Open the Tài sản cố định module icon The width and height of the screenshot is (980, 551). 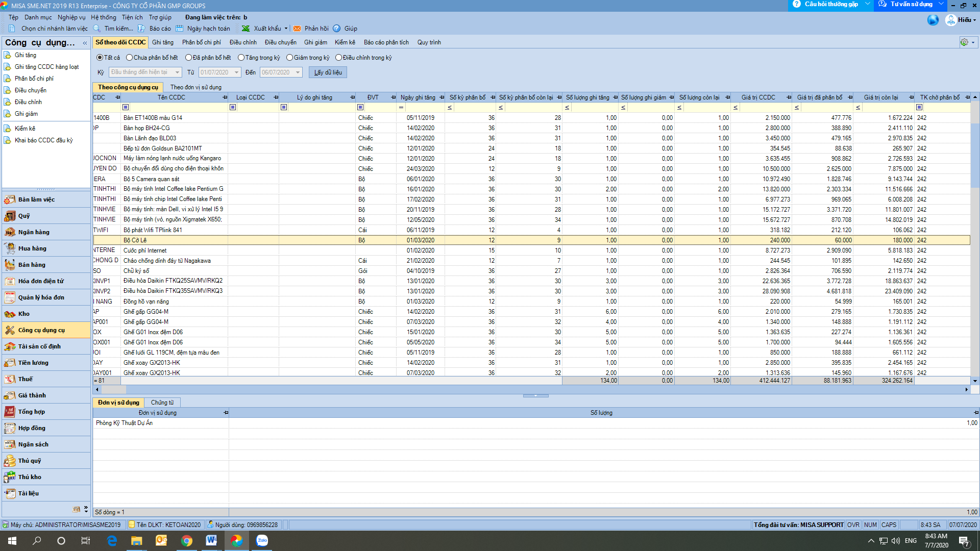tap(10, 346)
